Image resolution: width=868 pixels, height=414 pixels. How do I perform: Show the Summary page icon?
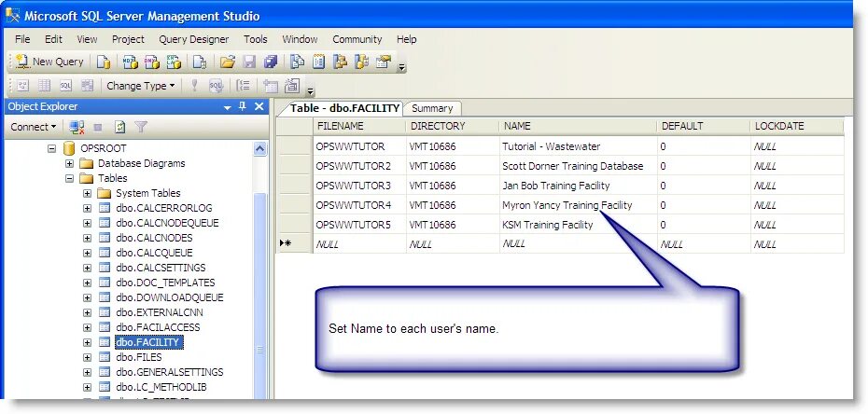point(318,62)
